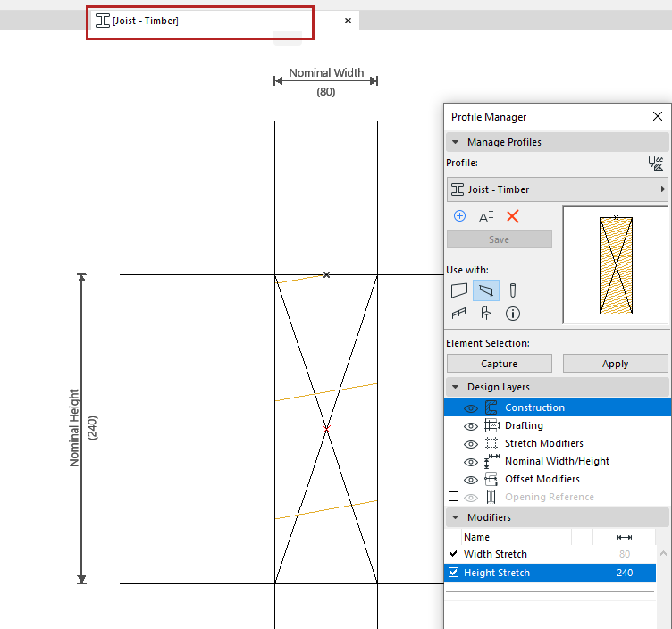Click the attribute manager icon beside Profile label
The width and height of the screenshot is (672, 629).
(x=656, y=164)
